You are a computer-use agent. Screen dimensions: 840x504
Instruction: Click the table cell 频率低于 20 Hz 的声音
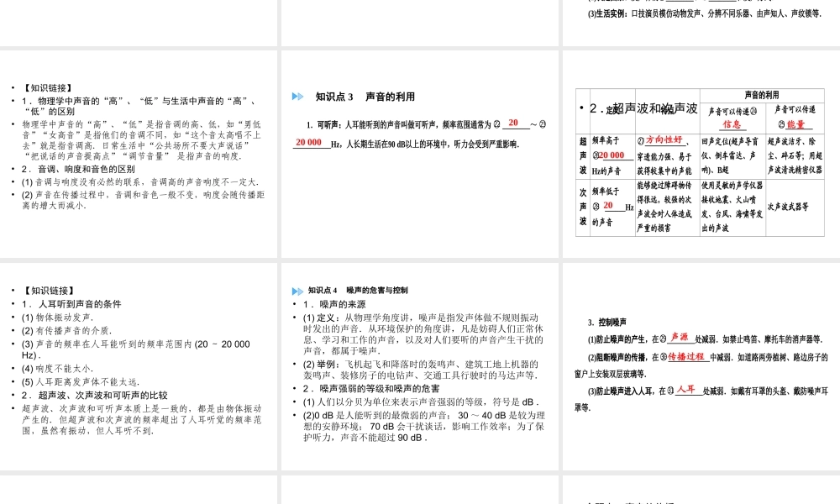612,207
